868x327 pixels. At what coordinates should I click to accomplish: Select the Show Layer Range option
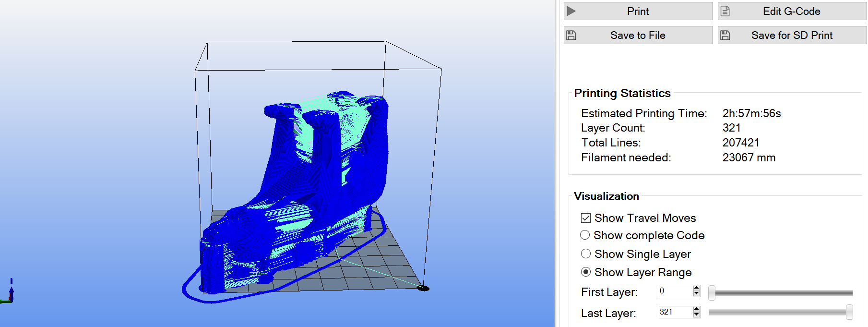click(585, 272)
